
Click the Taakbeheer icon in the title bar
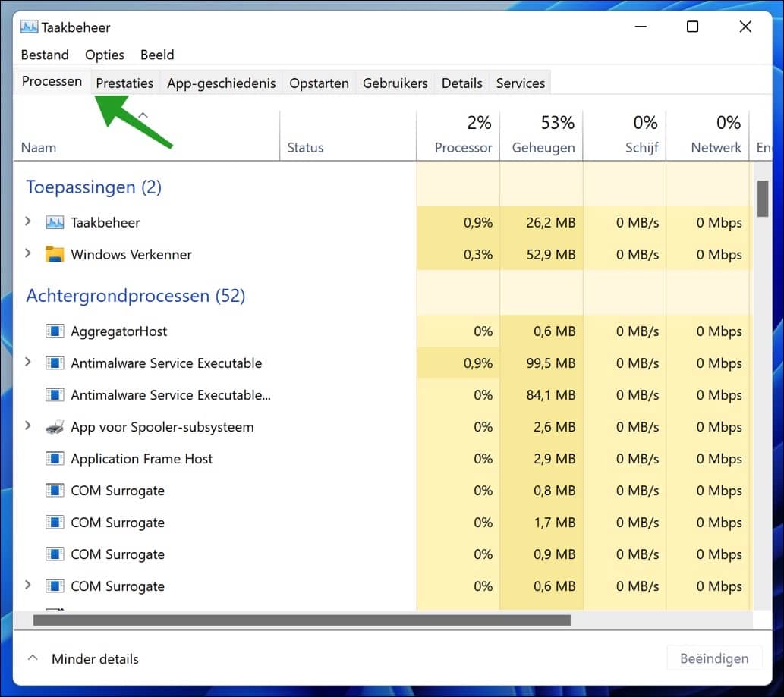tap(30, 26)
